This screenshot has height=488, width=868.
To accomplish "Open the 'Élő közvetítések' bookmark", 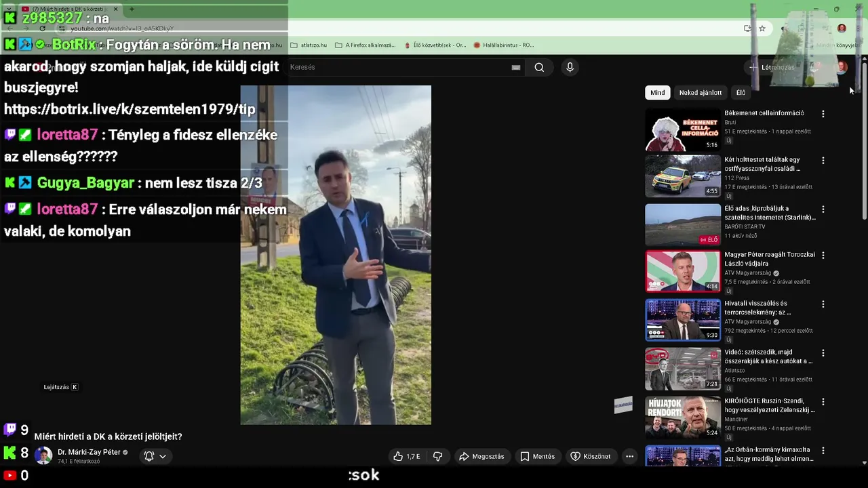I will click(x=435, y=45).
